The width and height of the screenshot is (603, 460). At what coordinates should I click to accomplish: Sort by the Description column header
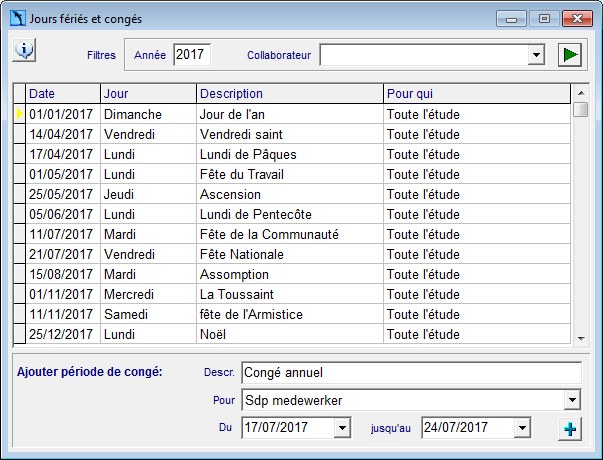[x=290, y=93]
